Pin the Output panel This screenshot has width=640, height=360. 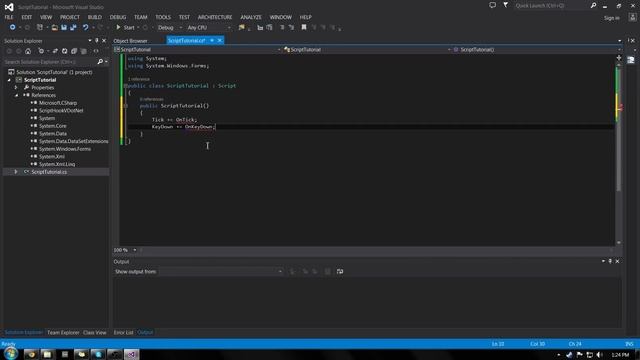(x=610, y=261)
